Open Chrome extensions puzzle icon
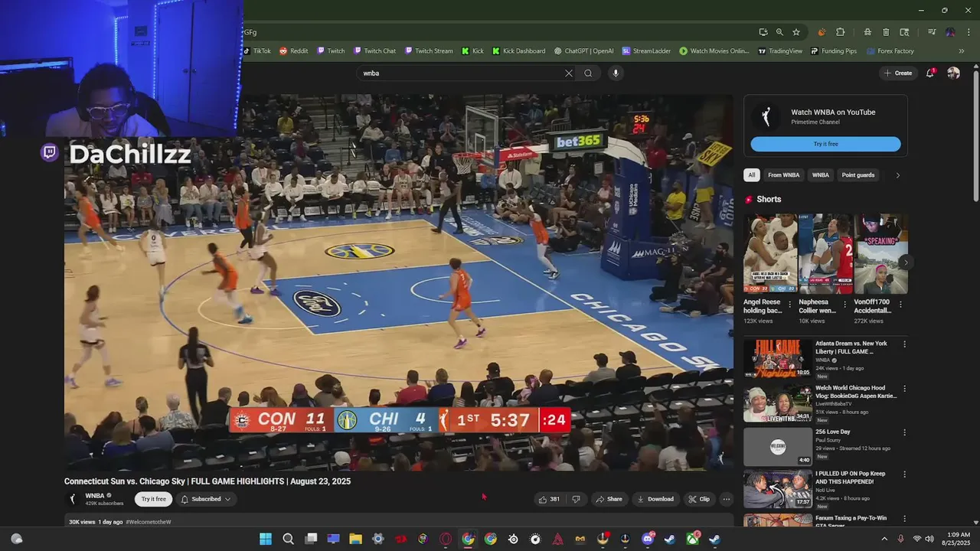This screenshot has width=980, height=551. [840, 32]
